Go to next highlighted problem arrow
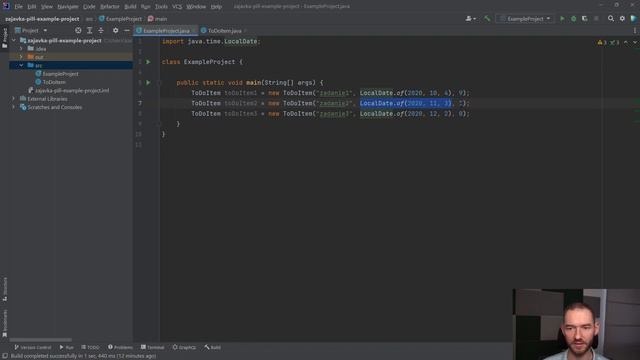This screenshot has height=360, width=640. [x=635, y=42]
